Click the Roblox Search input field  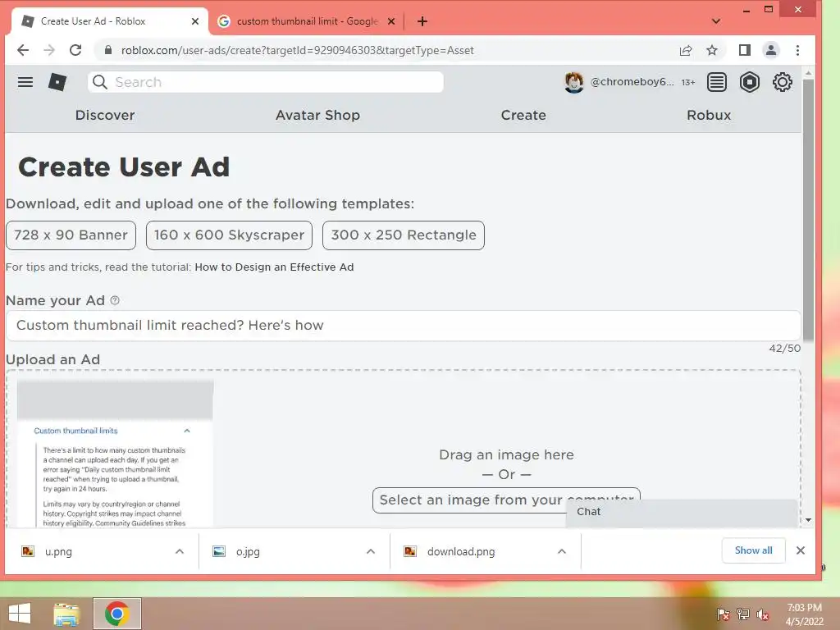tap(265, 82)
